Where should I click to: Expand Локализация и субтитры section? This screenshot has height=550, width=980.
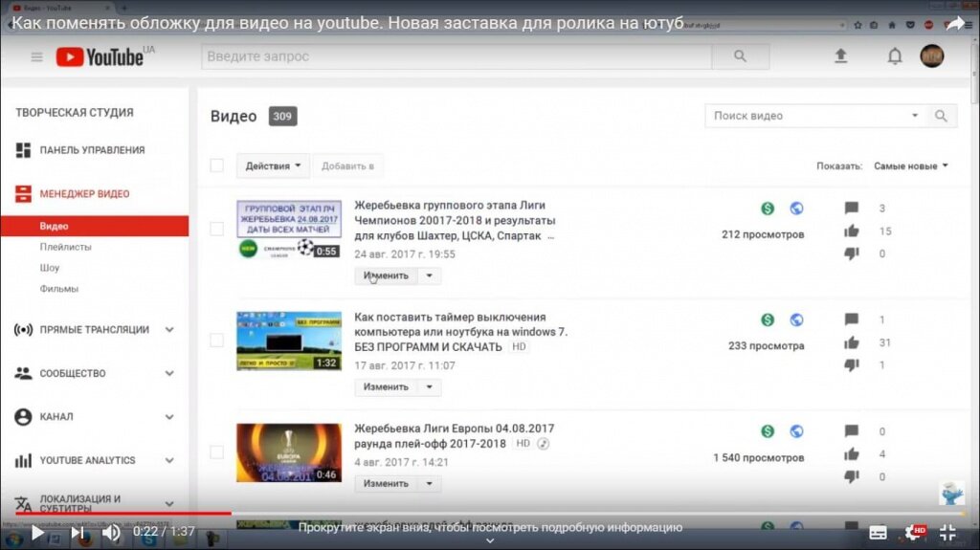(169, 504)
